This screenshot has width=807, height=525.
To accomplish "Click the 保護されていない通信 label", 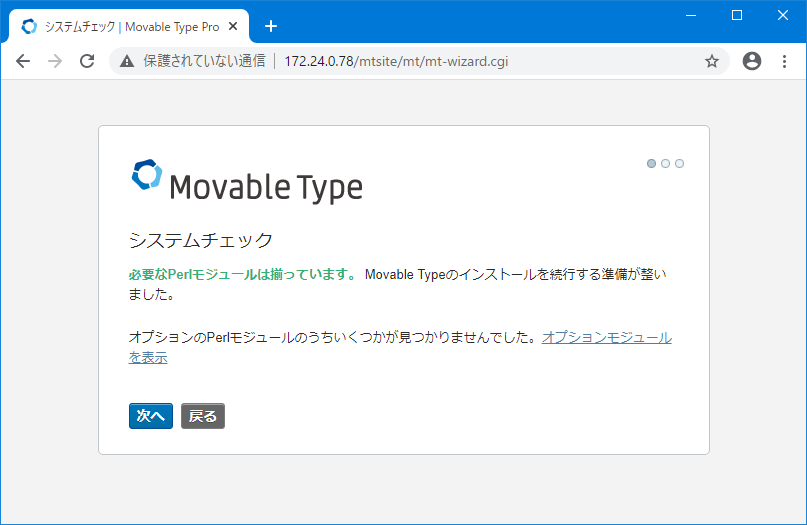I will pos(204,61).
